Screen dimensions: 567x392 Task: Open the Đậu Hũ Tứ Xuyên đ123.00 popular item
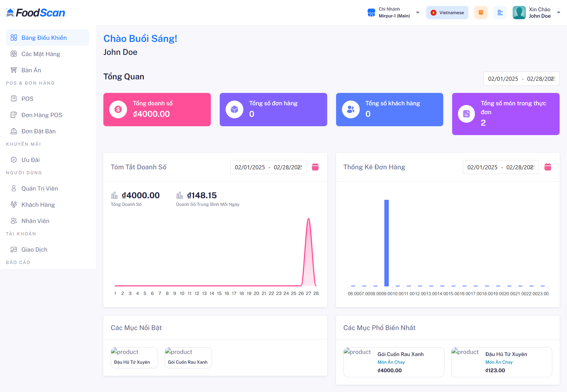click(x=501, y=362)
